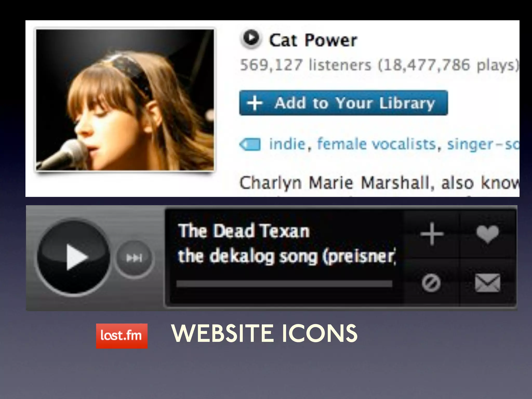
Task: Click the dekalog song track title
Action: point(286,256)
